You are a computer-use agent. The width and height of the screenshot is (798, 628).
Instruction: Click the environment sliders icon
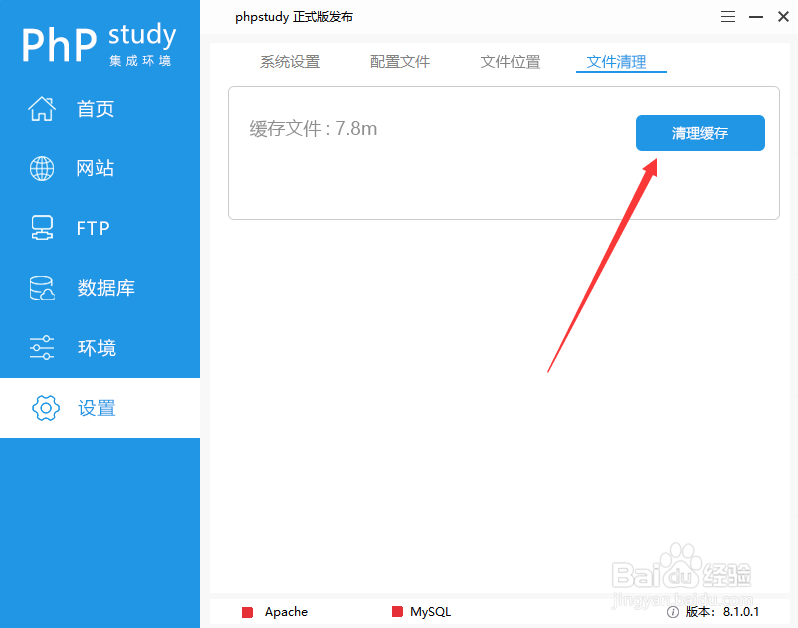[42, 348]
